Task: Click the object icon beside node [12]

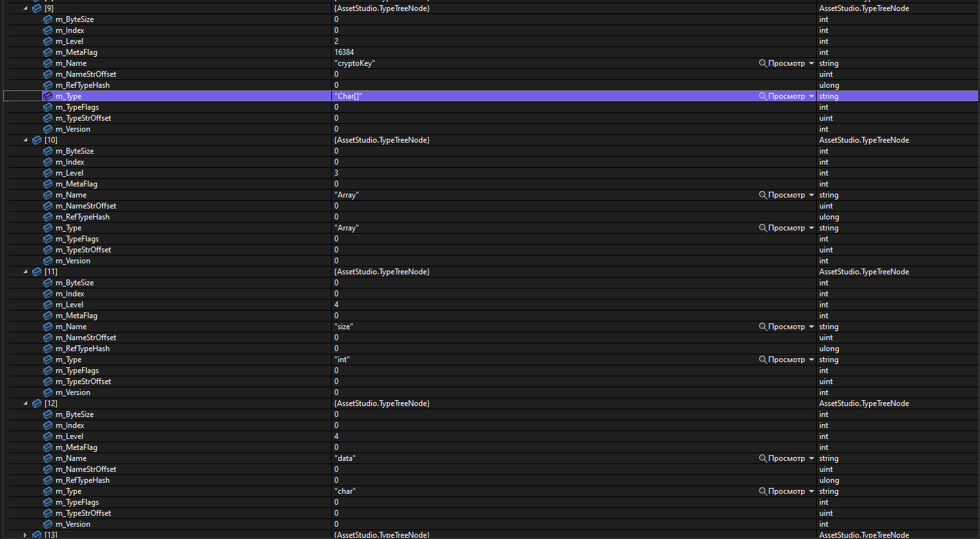Action: click(37, 403)
